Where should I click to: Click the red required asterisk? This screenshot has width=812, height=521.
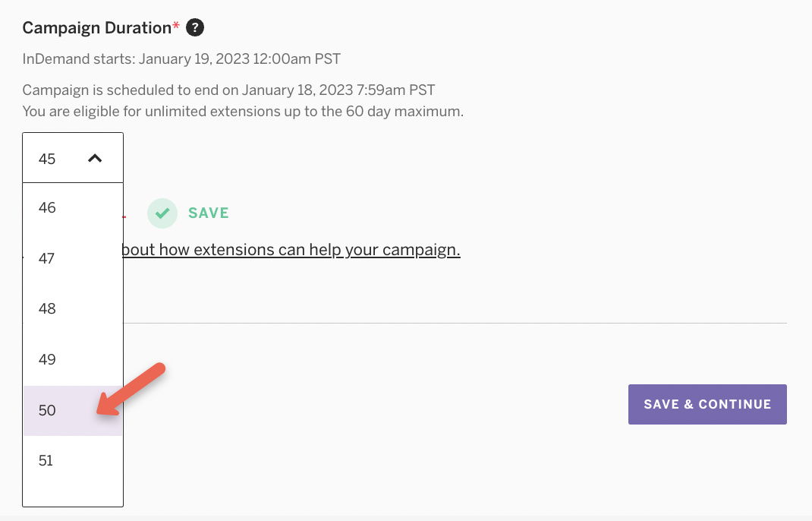coord(177,27)
